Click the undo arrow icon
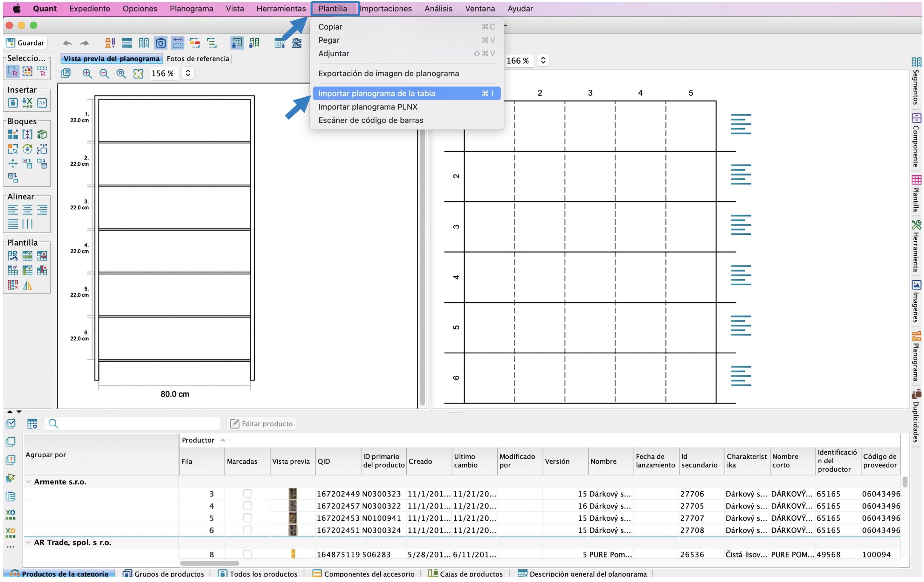Screen dimensions: 924x582 point(67,43)
